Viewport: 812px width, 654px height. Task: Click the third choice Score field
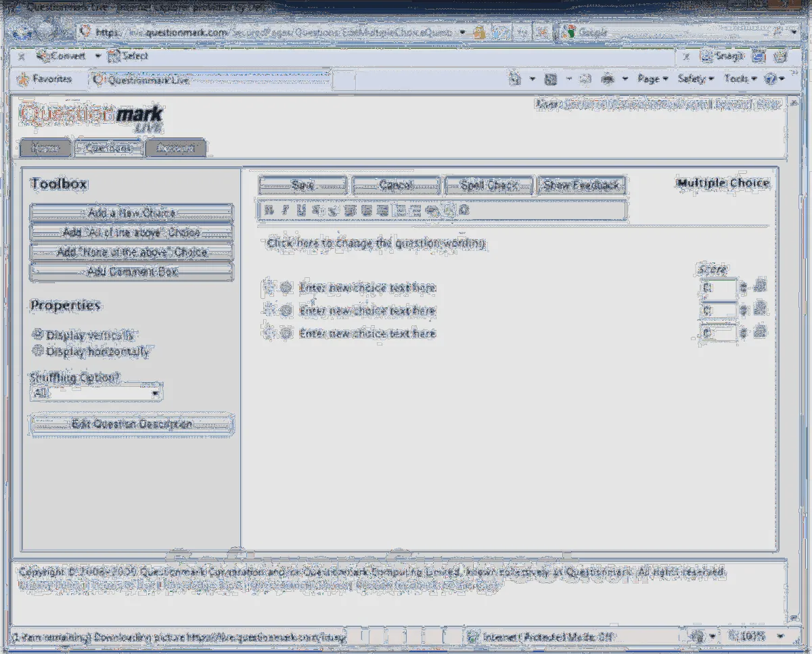coord(718,333)
